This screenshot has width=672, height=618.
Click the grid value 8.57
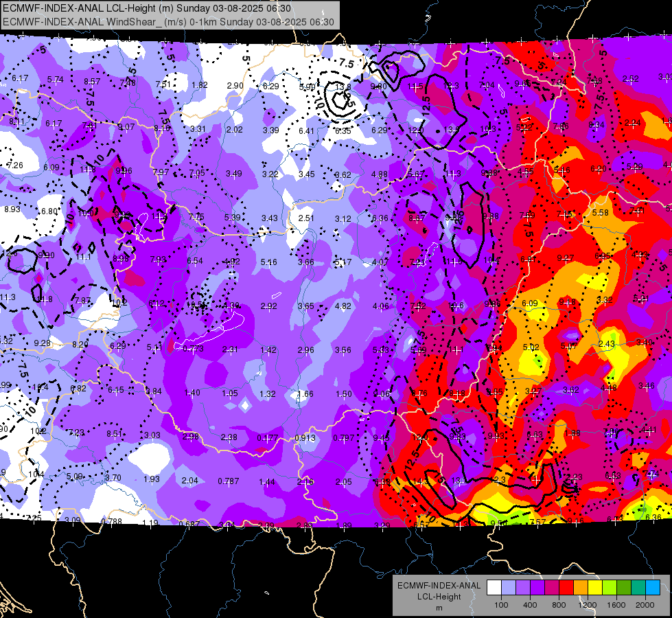point(92,82)
